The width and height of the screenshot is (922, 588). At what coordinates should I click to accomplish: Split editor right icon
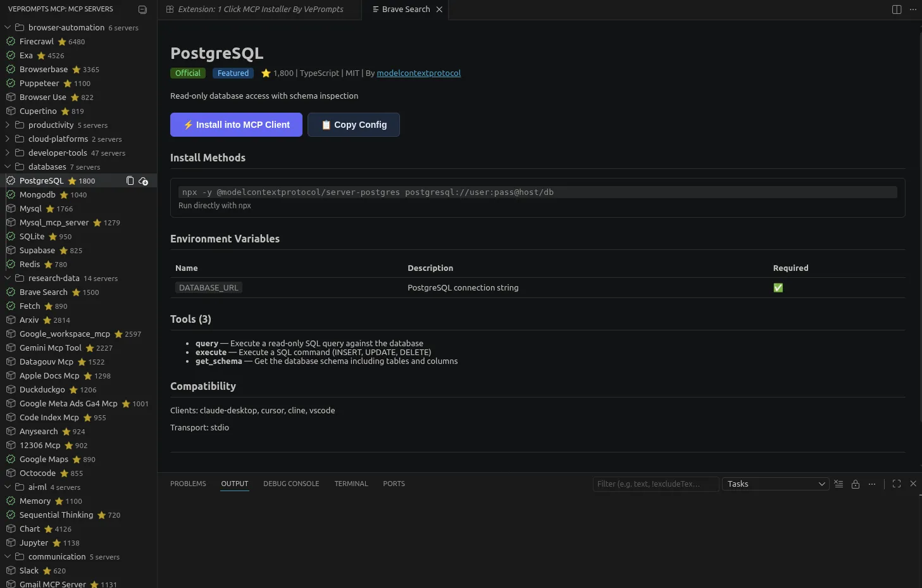click(x=897, y=9)
